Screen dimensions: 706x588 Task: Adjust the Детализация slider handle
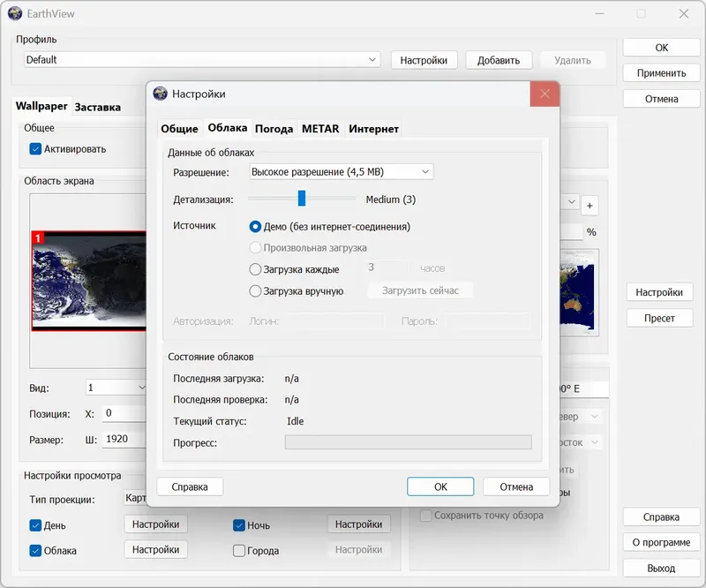(x=302, y=199)
